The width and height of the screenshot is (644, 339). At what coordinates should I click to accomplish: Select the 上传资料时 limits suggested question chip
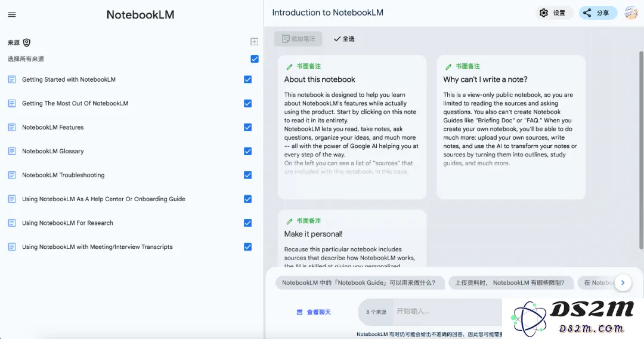[511, 283]
